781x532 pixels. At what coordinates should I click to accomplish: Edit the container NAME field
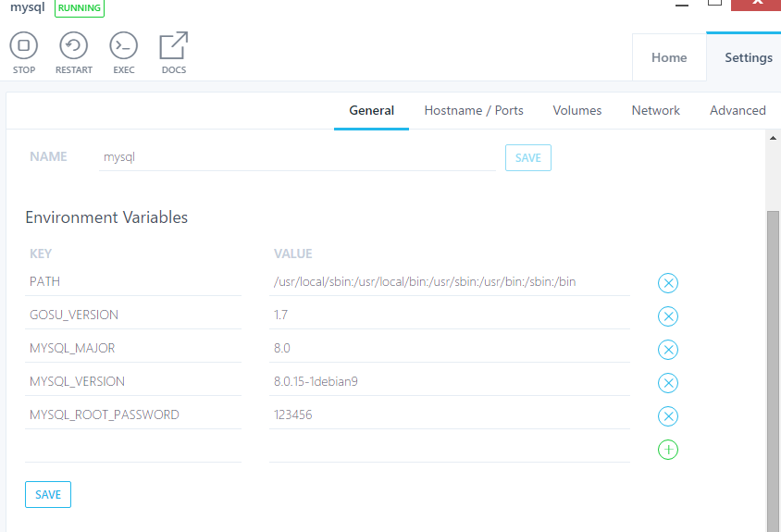pos(297,157)
